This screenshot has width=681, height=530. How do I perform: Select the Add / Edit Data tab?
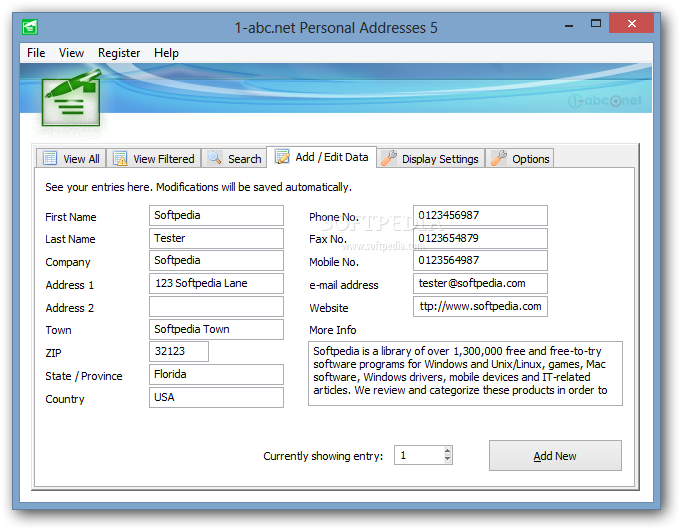[x=321, y=157]
